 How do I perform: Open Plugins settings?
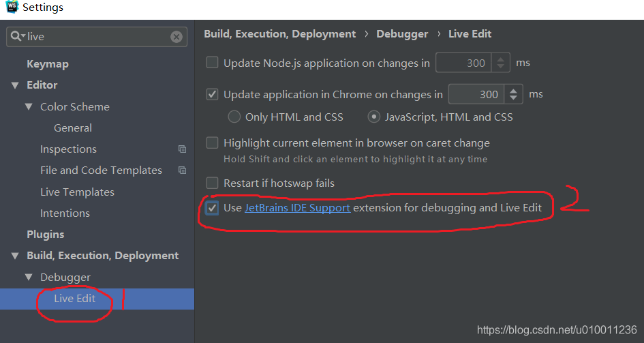[45, 235]
